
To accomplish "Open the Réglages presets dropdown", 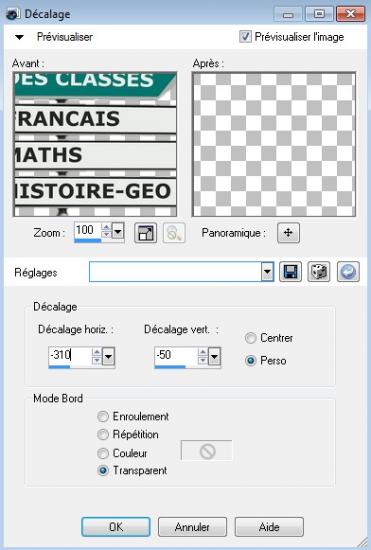I will tap(267, 272).
